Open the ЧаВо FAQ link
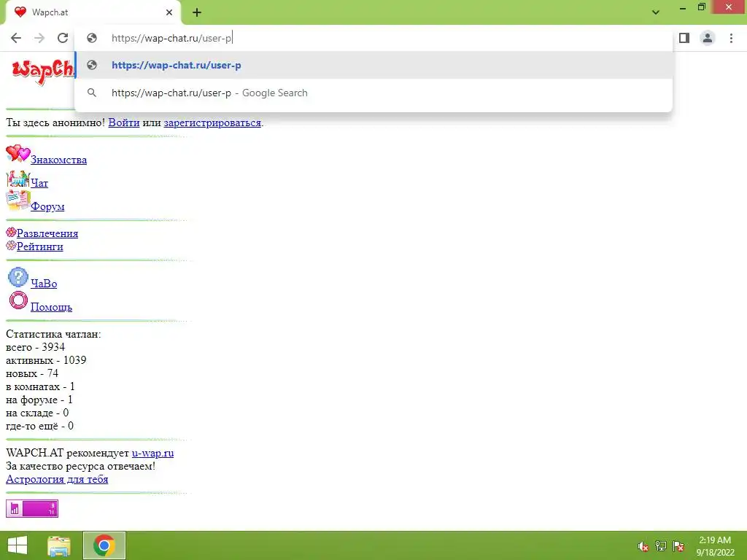 [x=44, y=284]
